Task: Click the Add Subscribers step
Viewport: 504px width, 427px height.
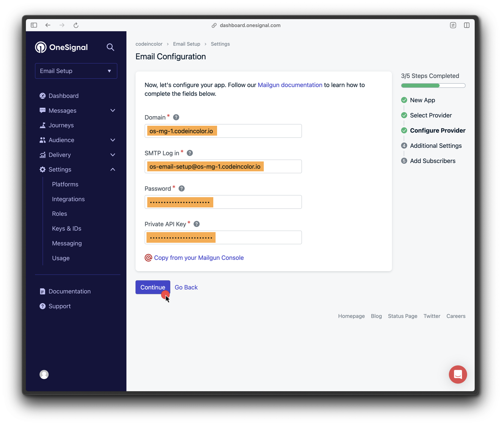Action: click(x=433, y=161)
